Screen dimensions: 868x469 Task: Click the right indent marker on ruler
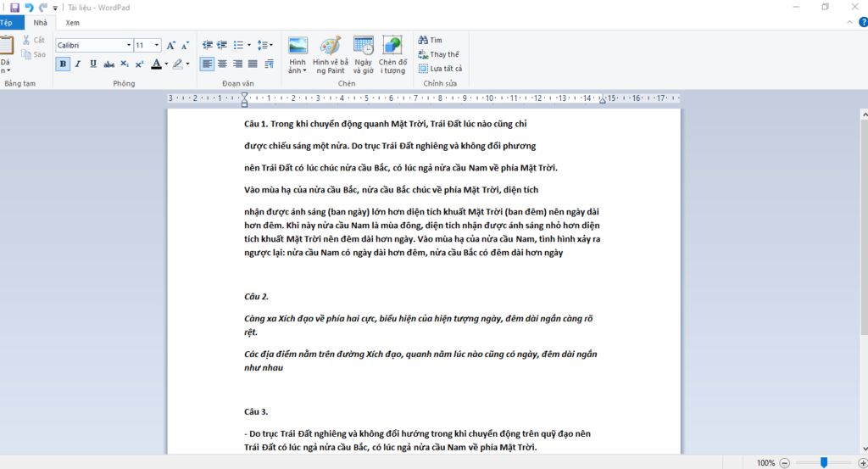[x=603, y=100]
